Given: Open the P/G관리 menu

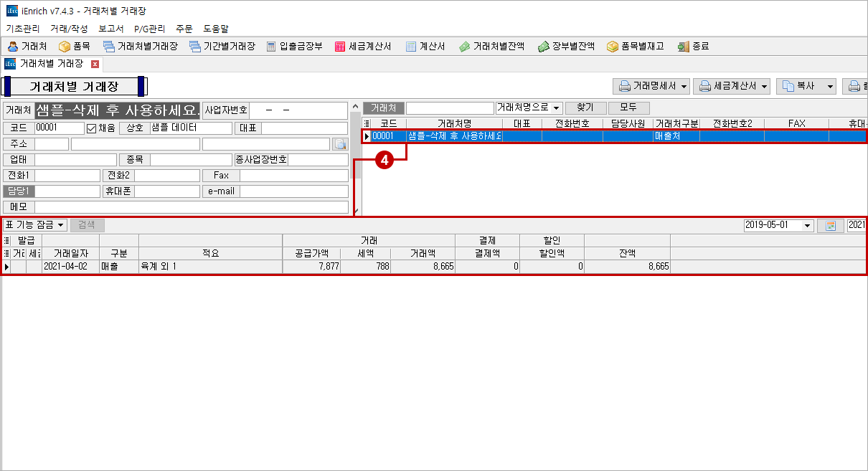Looking at the screenshot, I should point(149,29).
